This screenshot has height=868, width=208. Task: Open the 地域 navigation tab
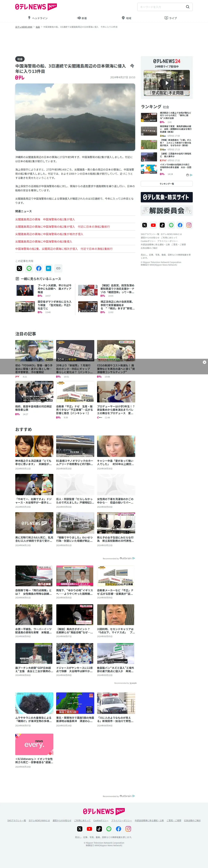[x=126, y=18]
